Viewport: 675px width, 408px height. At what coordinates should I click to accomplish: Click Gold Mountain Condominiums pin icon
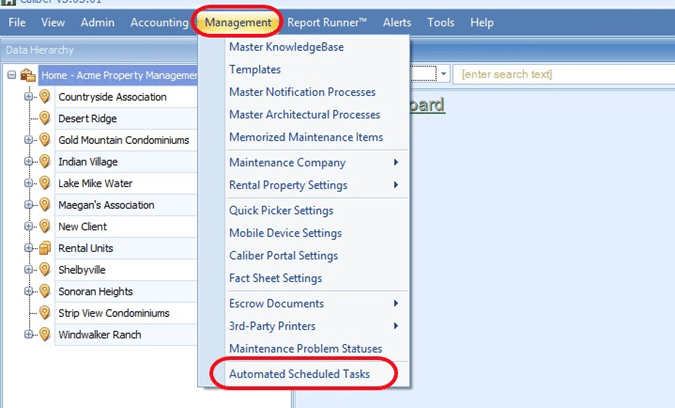[45, 139]
